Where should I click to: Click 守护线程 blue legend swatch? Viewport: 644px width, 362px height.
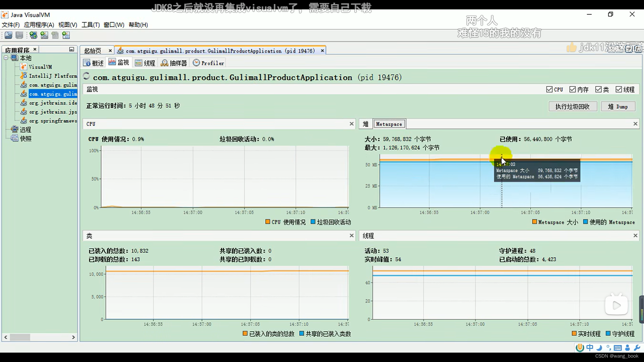(608, 334)
